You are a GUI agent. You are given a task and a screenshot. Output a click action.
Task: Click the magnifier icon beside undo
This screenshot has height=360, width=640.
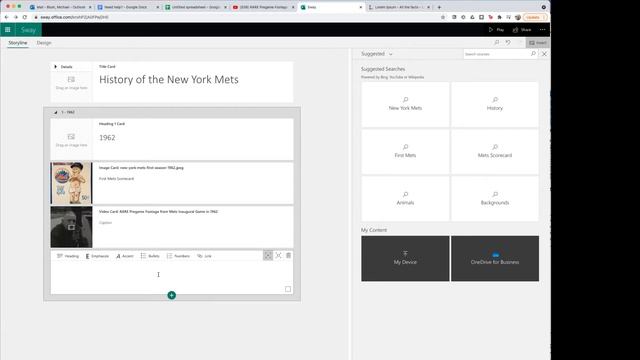tap(496, 43)
